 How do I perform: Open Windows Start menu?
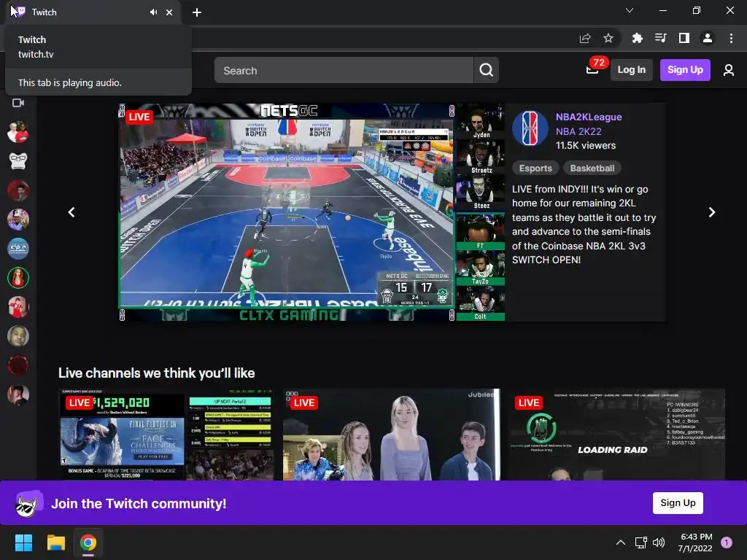[23, 542]
